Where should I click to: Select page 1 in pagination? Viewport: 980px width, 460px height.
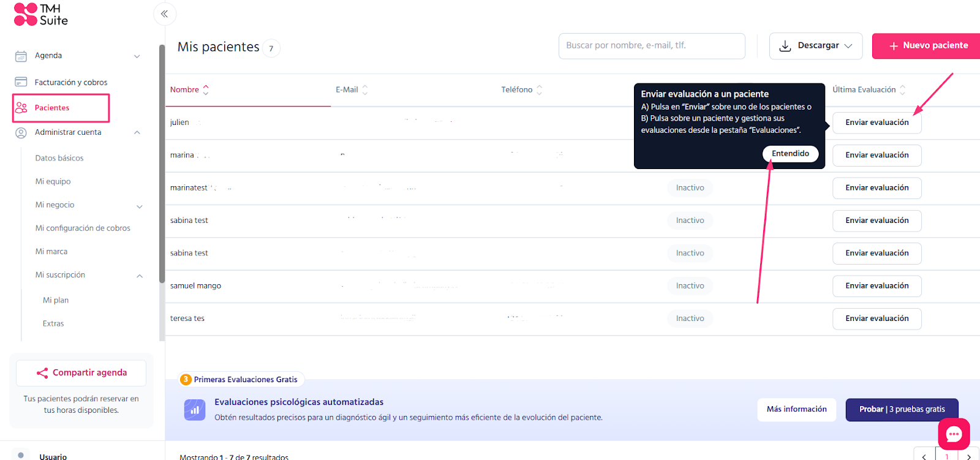pos(947,456)
